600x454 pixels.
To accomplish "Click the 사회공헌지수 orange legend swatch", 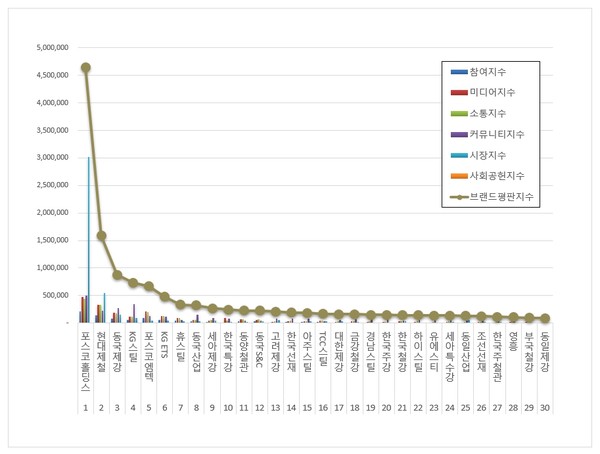I will pyautogui.click(x=459, y=176).
